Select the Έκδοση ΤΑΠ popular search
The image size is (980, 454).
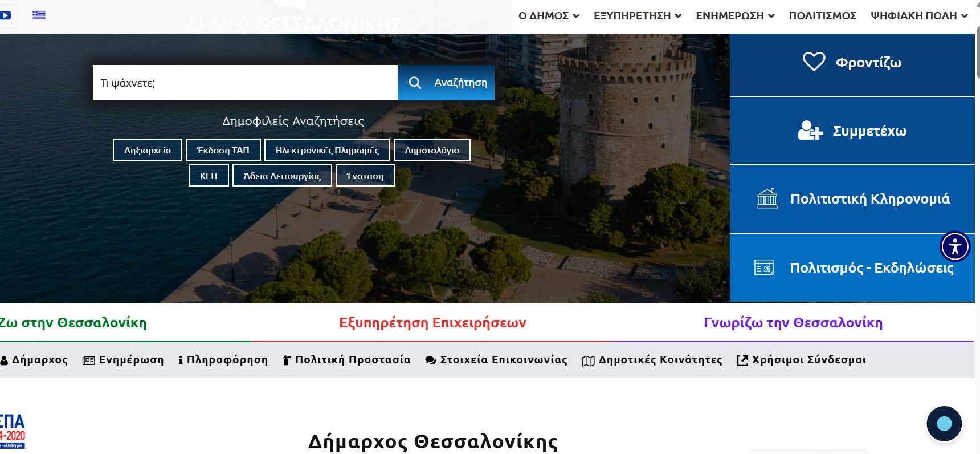(223, 150)
